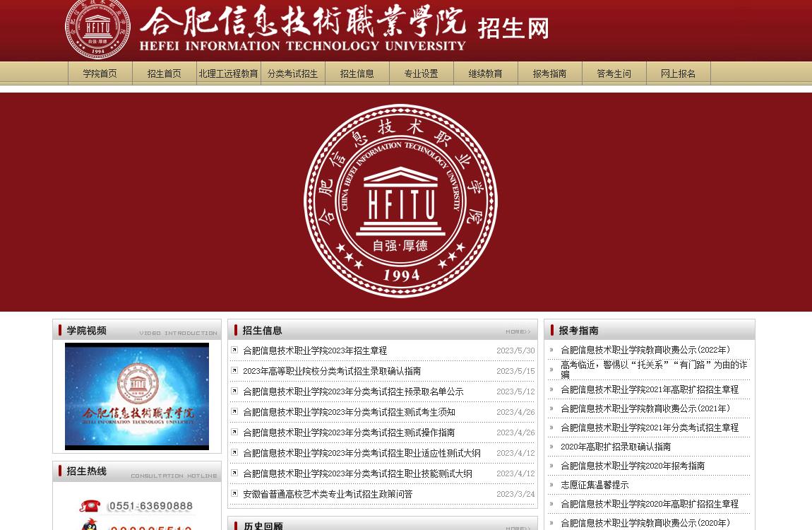Play the 学院视频 introduction video thumbnail

[x=137, y=396]
